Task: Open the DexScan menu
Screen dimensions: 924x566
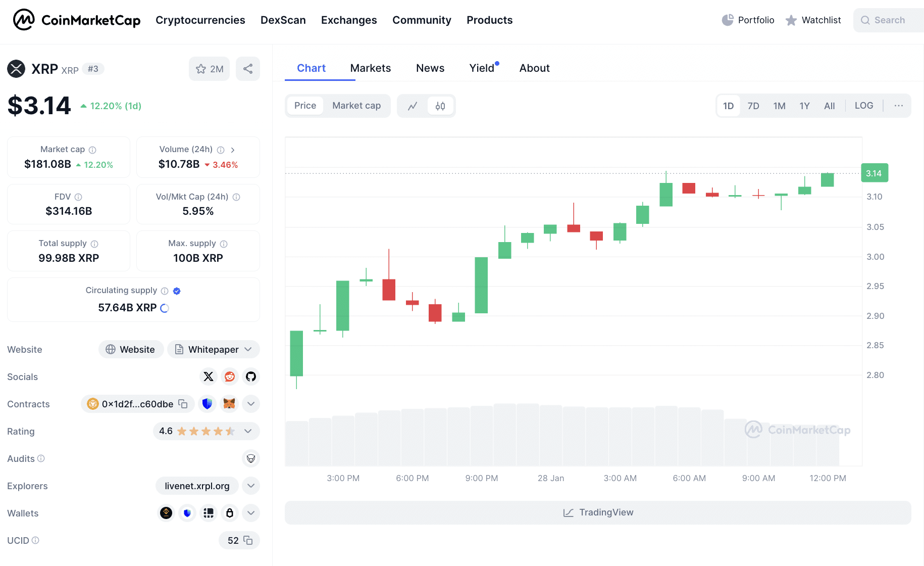Action: click(283, 20)
